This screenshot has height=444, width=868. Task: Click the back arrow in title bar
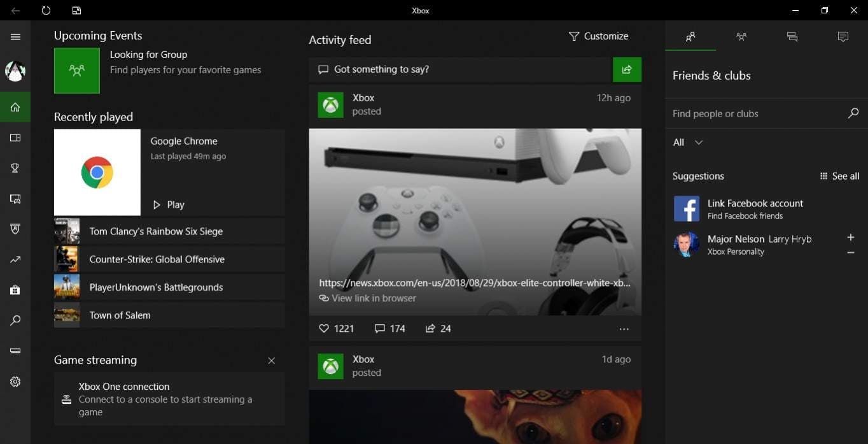(x=15, y=11)
